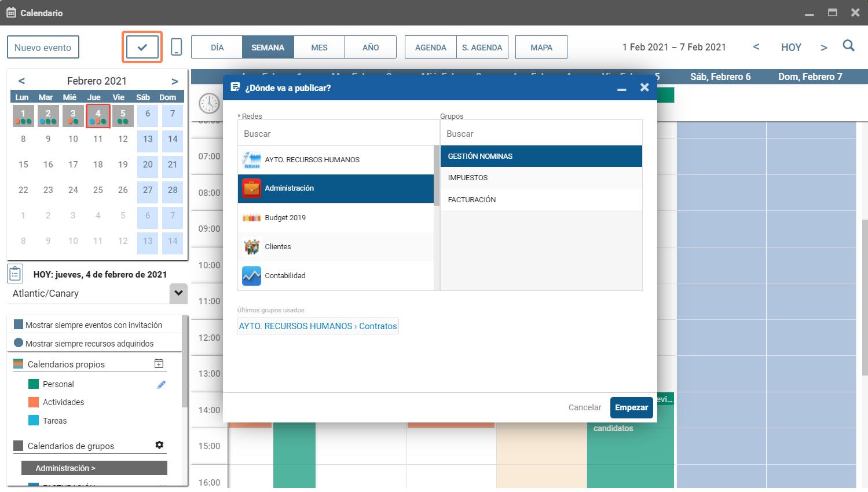
Task: Select the GESTIÓN NOMINAS group
Action: [x=541, y=156]
